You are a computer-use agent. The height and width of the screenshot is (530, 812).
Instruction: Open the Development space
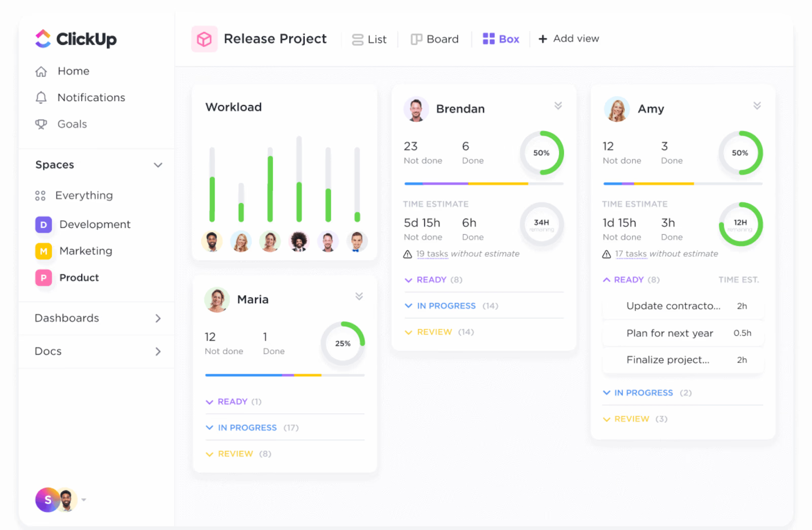[83, 224]
